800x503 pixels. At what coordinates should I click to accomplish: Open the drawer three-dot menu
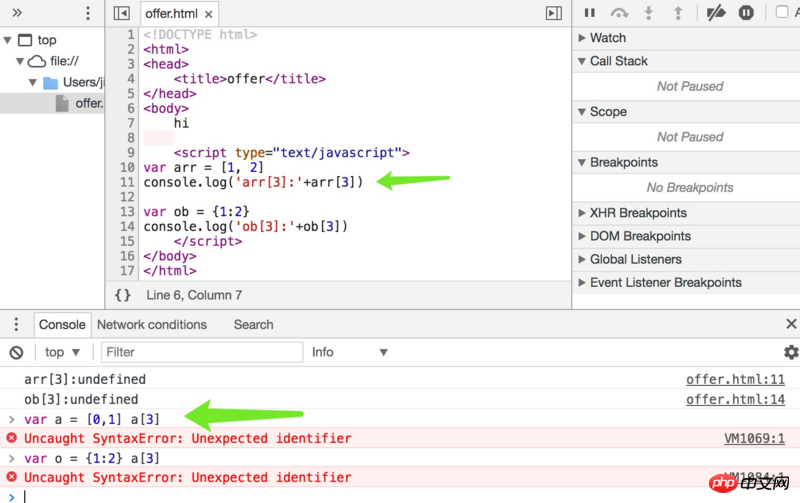click(16, 324)
